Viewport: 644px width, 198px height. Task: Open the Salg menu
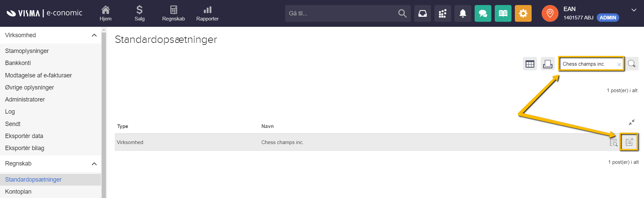pyautogui.click(x=140, y=13)
